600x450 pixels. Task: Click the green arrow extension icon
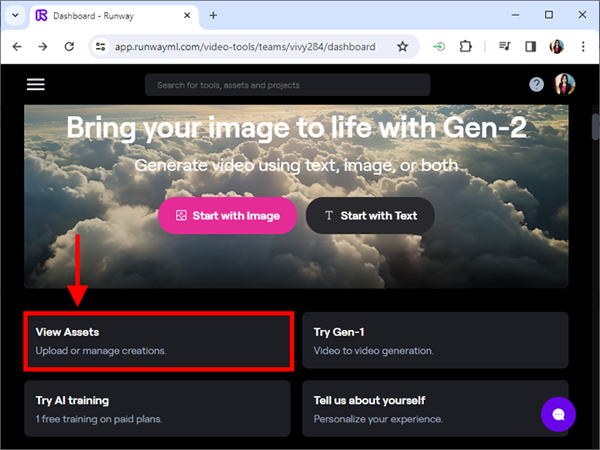tap(439, 47)
